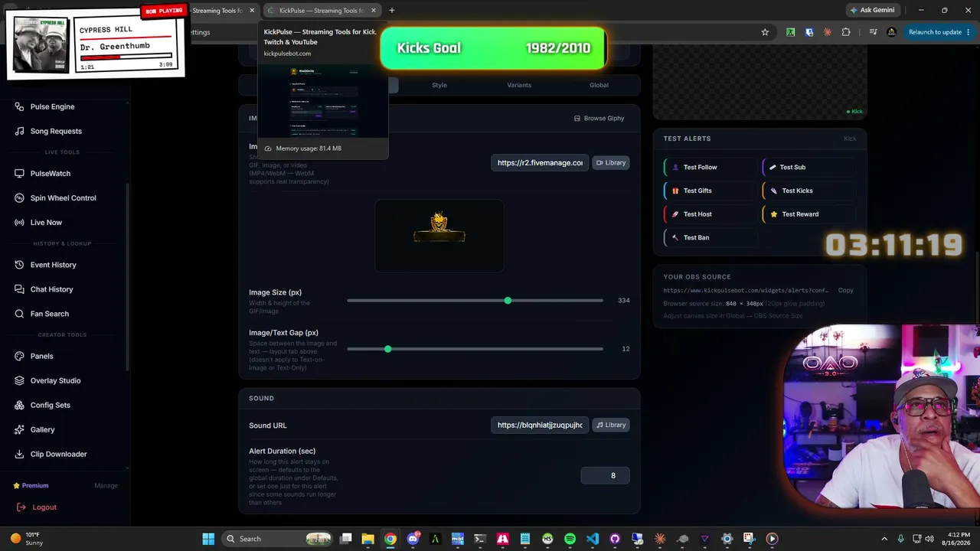
Task: Open the Bitwarden shield extension icon
Action: pos(809,32)
